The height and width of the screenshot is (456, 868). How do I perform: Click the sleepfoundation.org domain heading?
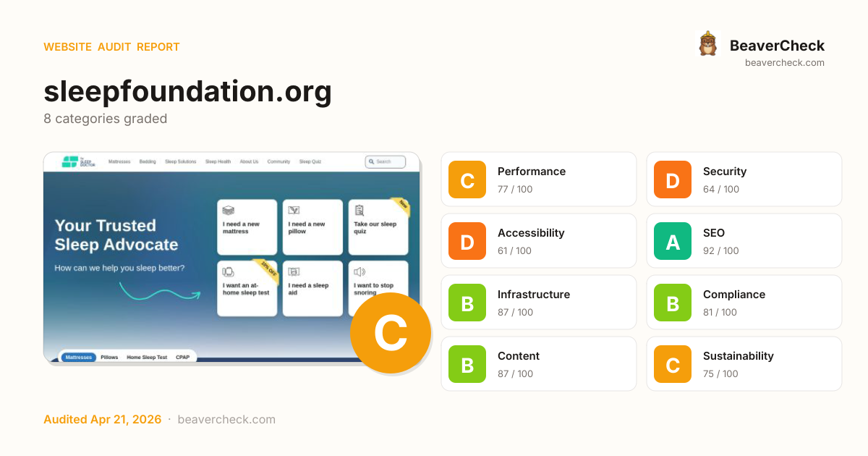tap(187, 92)
